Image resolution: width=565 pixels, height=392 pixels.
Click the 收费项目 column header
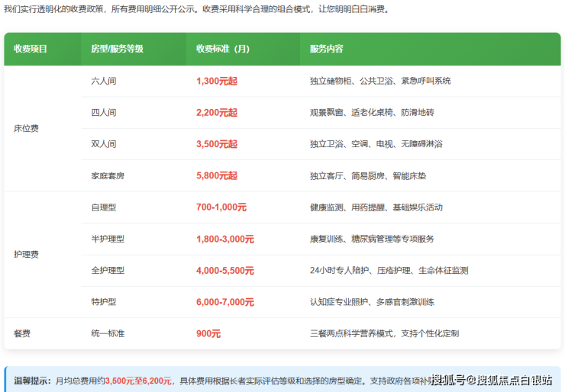(31, 49)
